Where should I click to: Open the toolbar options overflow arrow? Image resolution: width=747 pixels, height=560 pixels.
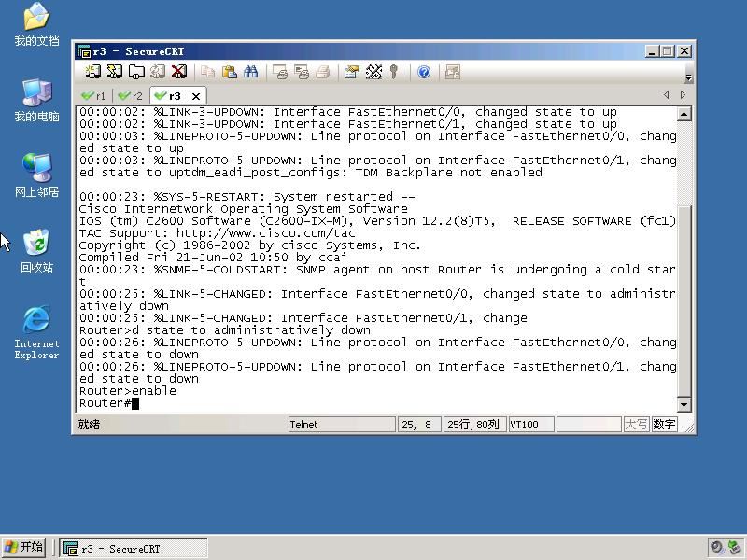tap(688, 77)
